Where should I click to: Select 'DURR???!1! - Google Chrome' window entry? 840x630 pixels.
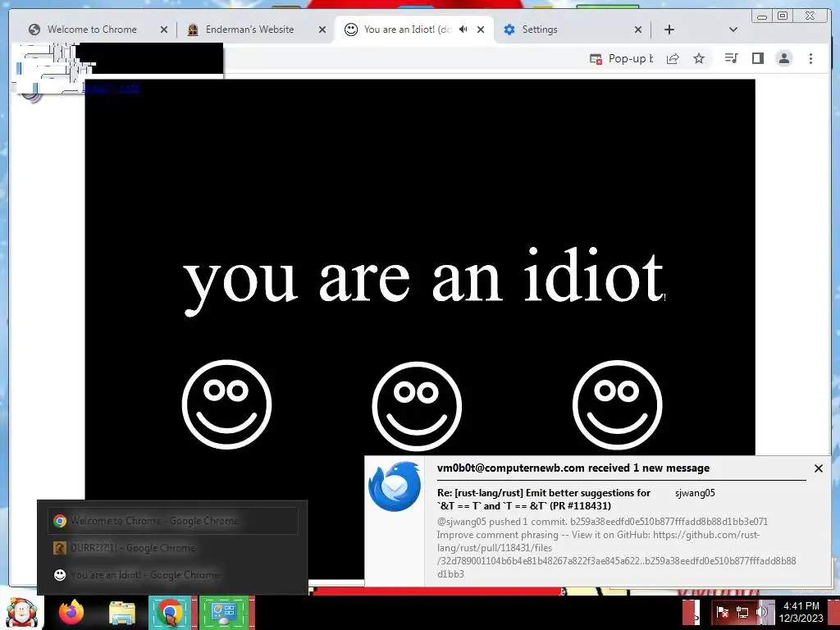click(x=172, y=547)
